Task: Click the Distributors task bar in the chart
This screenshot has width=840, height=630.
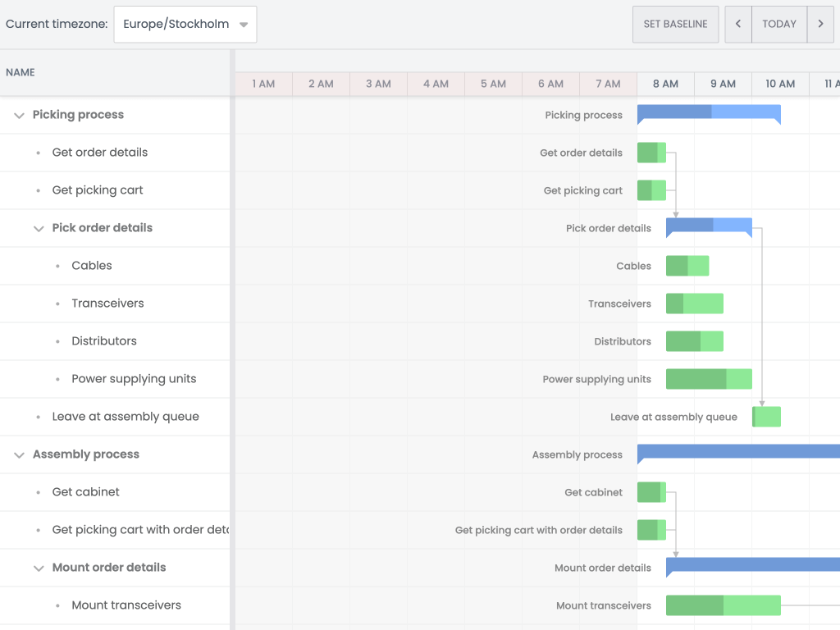Action: (x=694, y=341)
